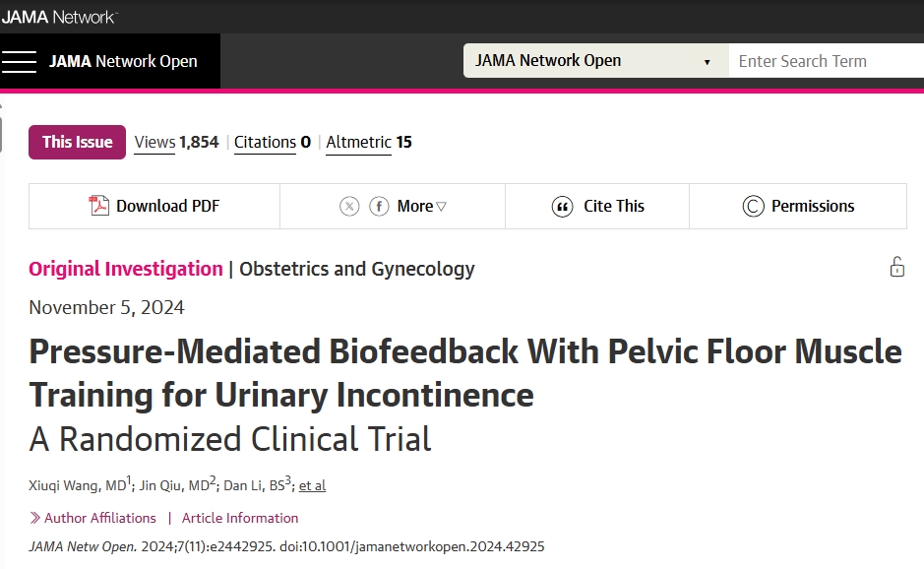The width and height of the screenshot is (924, 569).
Task: Open the This Issue tab
Action: click(x=77, y=142)
